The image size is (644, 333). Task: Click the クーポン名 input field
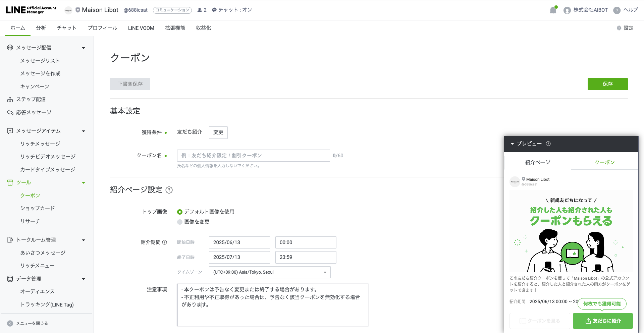pos(253,156)
